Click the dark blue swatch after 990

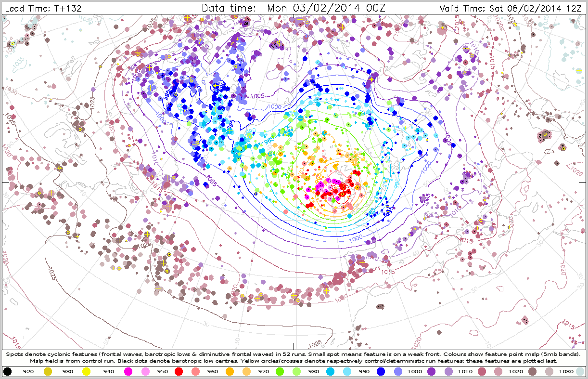click(381, 371)
